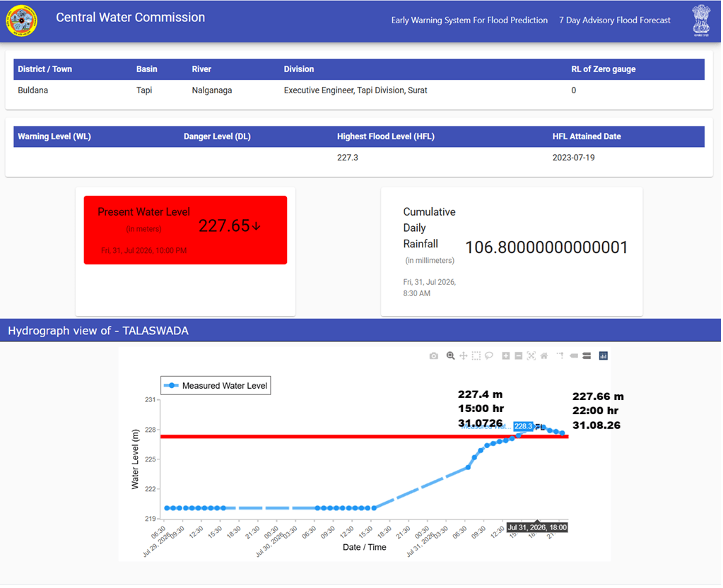Click the red Present Water Level card
Image resolution: width=723 pixels, height=588 pixels.
[185, 230]
